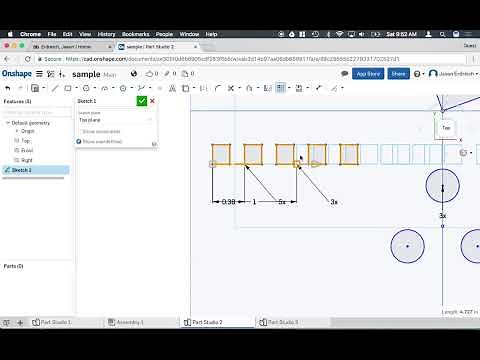Click the document links icon
Viewport: 480px width, 360px height.
tap(168, 74)
